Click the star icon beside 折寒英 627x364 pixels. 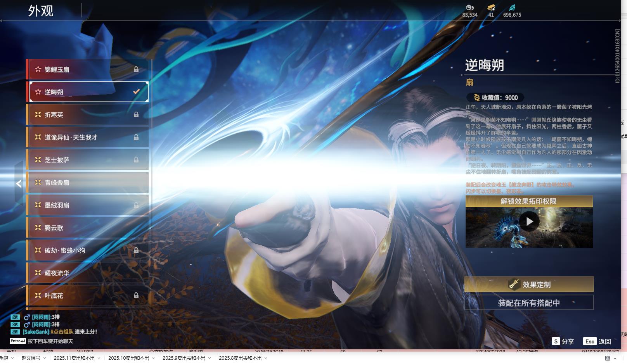[x=38, y=114]
